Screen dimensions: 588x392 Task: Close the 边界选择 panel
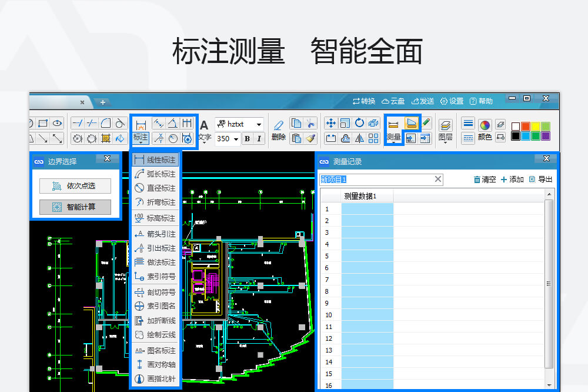(107, 158)
